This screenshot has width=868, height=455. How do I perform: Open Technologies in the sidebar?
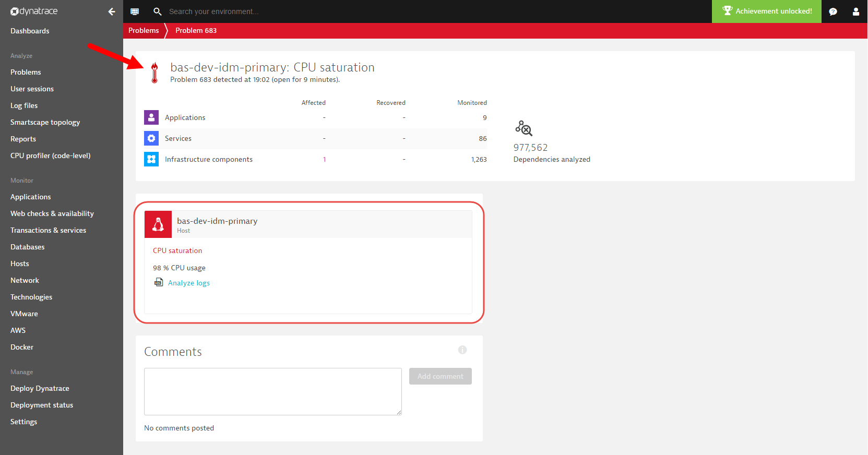(x=31, y=297)
